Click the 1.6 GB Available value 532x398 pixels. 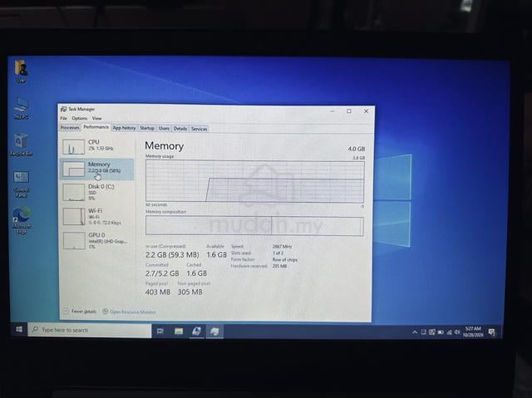point(216,254)
